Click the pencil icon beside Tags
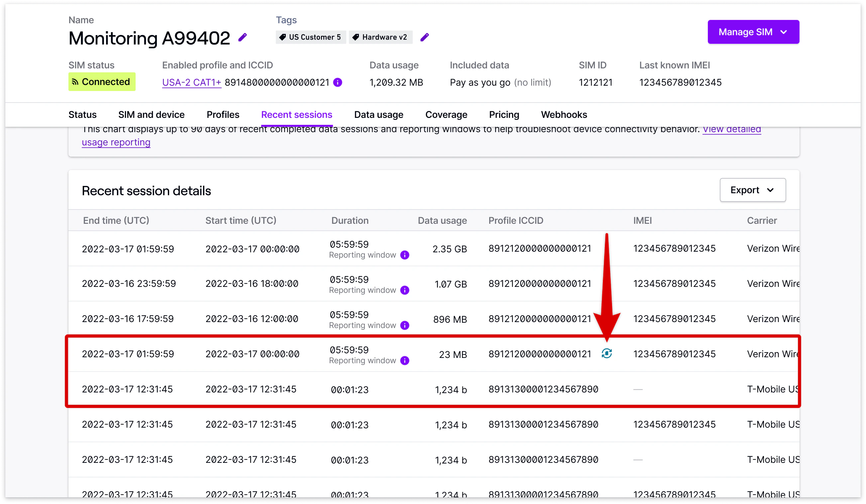The width and height of the screenshot is (866, 504). click(x=424, y=37)
